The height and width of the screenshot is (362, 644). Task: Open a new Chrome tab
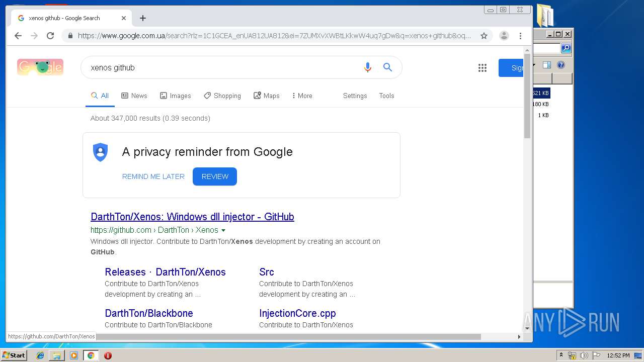[x=143, y=18]
